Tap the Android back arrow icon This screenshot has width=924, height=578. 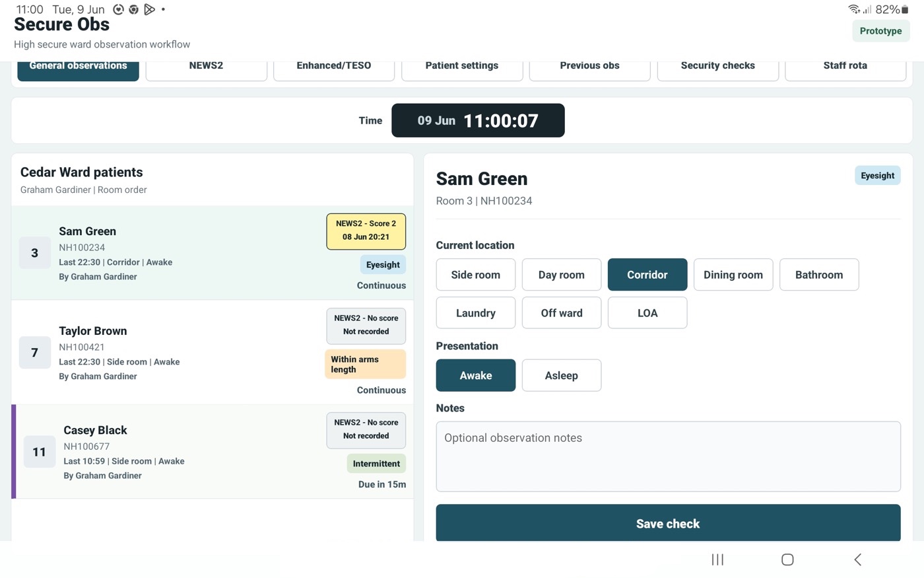[857, 560]
